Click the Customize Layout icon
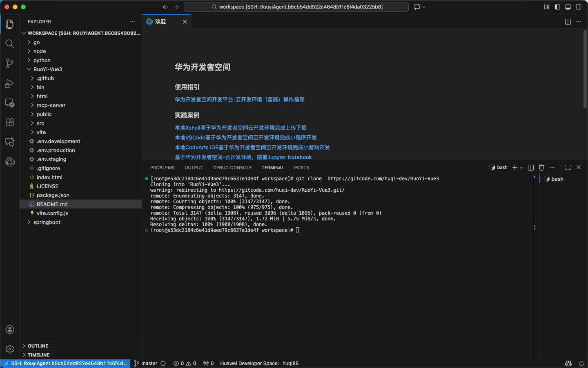Image resolution: width=588 pixels, height=368 pixels. click(546, 7)
